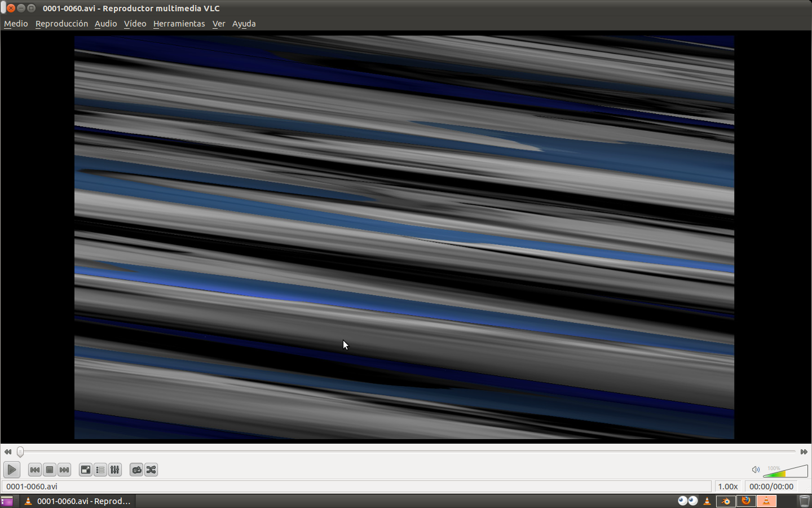The image size is (812, 508).
Task: Click the seek bar handle at the start
Action: 20,452
